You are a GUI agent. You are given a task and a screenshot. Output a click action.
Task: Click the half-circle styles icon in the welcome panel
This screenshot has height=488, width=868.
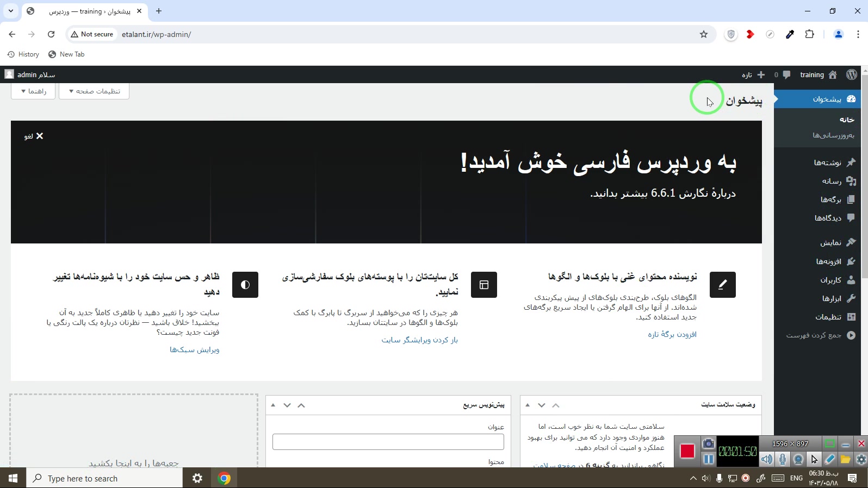click(x=245, y=285)
